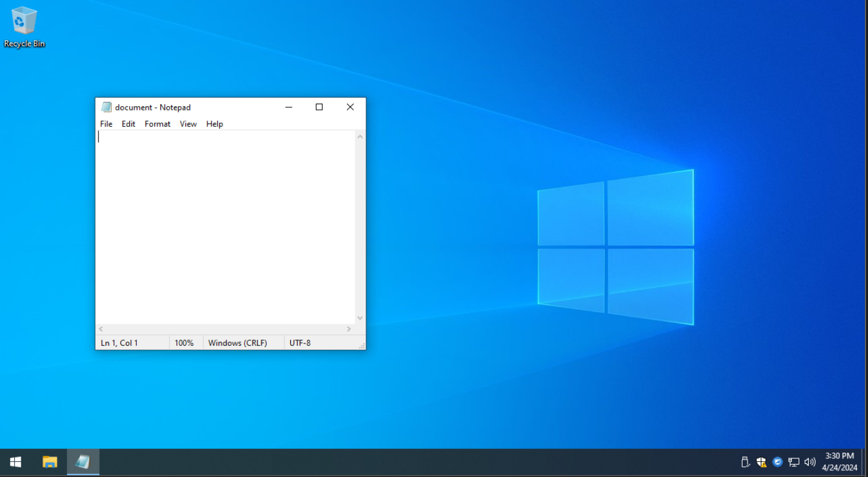Open the View menu in Notepad
Screen dimensions: 868x477
pyautogui.click(x=188, y=124)
